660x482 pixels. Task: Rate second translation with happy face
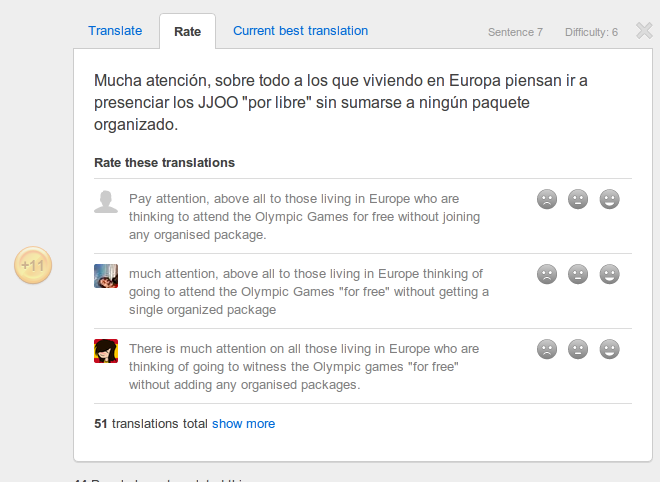point(609,274)
